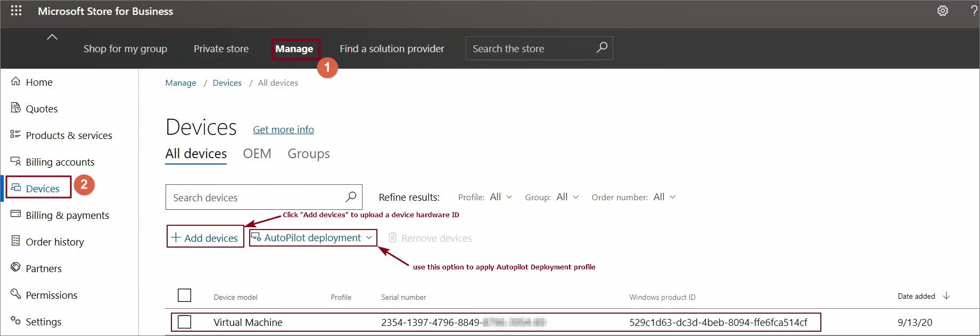Click the AutoPilot deployment device icon
Image resolution: width=980 pixels, height=336 pixels.
point(256,237)
